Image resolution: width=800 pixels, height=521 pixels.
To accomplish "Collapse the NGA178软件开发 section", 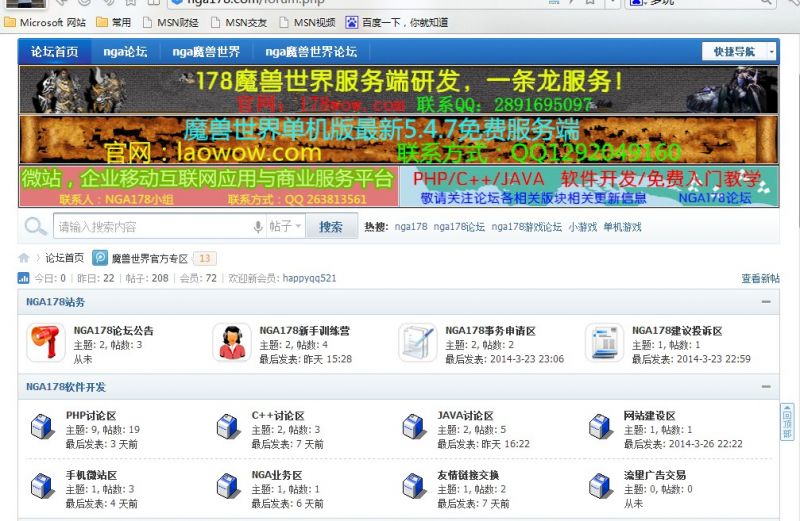I will [766, 386].
